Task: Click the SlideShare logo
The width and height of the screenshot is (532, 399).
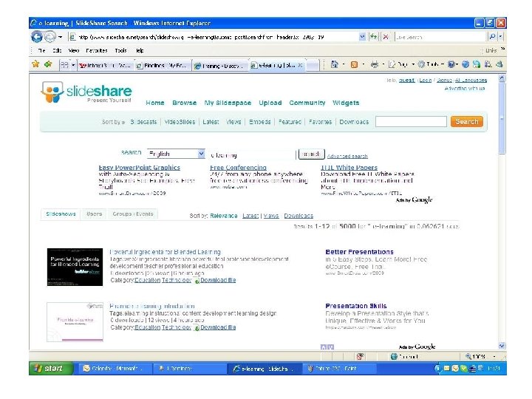Action: click(x=86, y=92)
